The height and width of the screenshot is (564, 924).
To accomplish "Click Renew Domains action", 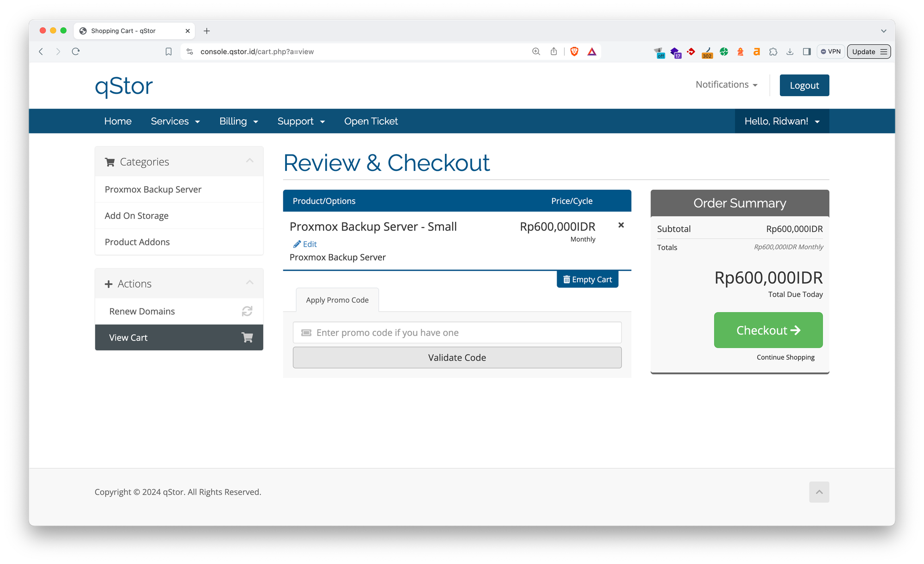I will point(179,311).
